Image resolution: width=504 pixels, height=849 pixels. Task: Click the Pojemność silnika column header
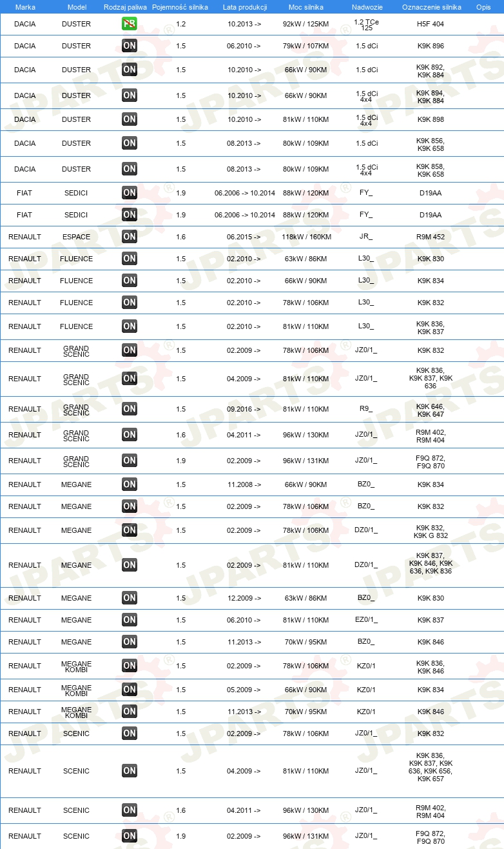(180, 7)
